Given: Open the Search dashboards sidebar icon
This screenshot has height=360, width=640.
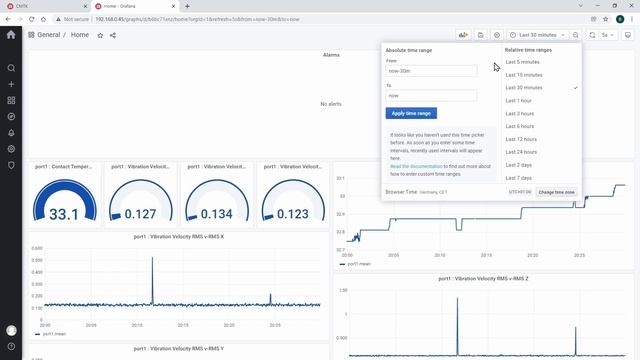Looking at the screenshot, I should click(x=11, y=68).
